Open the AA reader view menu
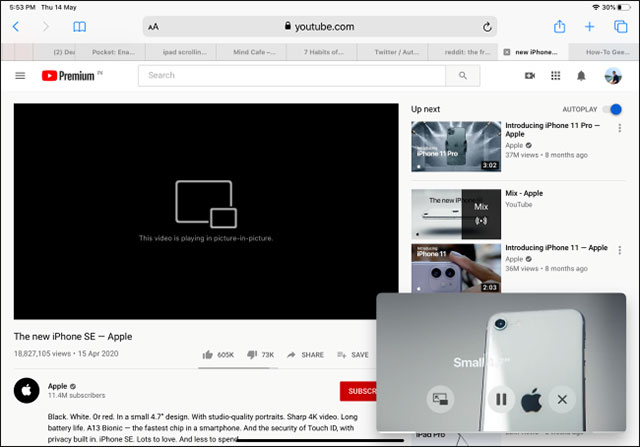 pos(153,27)
